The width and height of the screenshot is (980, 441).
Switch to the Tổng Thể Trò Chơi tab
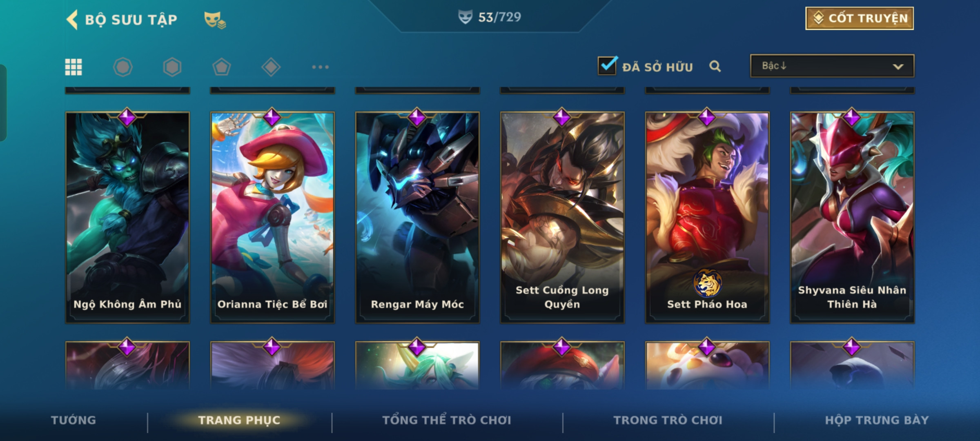click(x=447, y=420)
